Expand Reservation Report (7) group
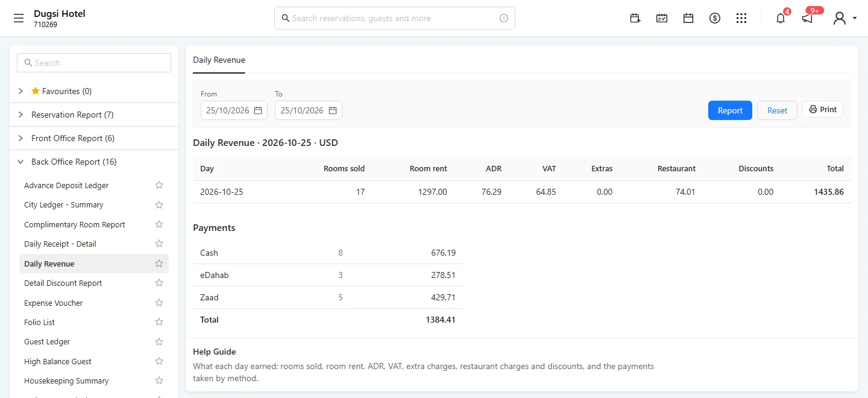 (x=94, y=115)
